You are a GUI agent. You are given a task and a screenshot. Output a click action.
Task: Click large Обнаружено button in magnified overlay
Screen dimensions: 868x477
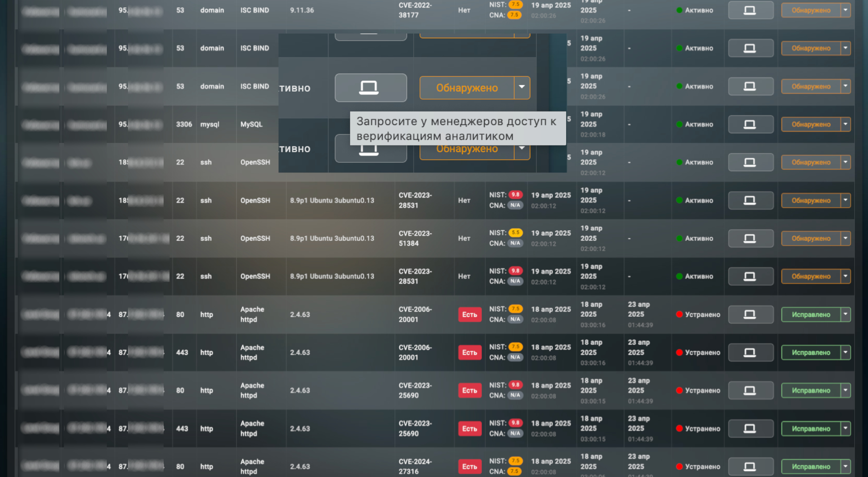point(467,88)
